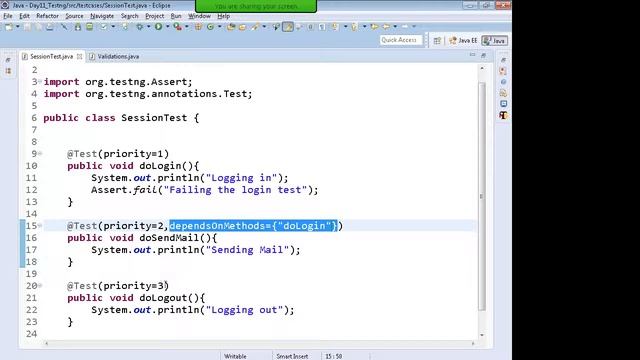Screen dimensions: 640x360
Task: Collapse the imports fold on line 3
Action: [40, 82]
